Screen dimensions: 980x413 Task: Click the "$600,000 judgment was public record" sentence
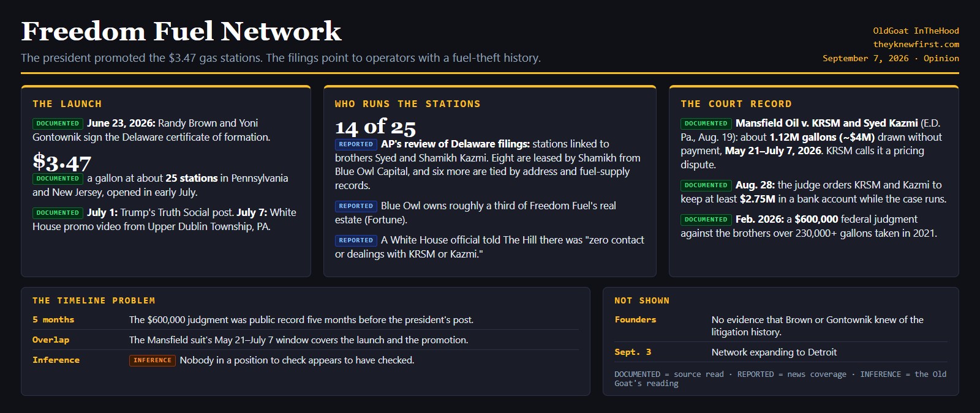point(301,320)
